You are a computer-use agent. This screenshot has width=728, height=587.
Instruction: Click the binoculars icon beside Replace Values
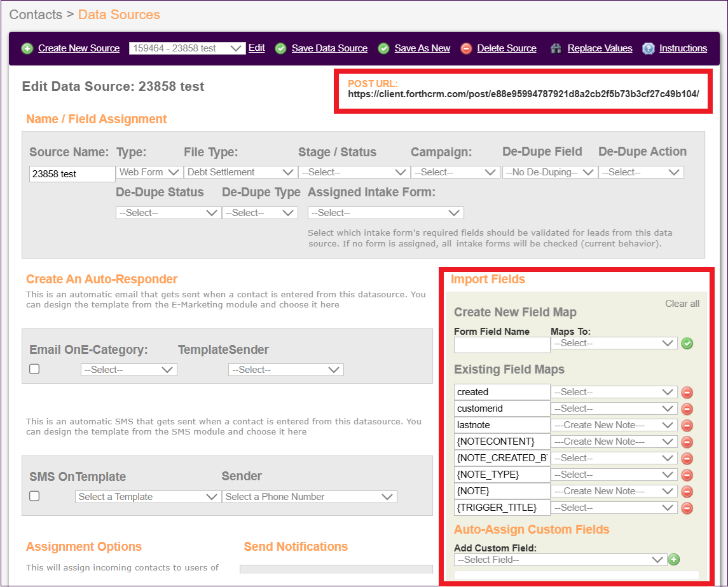tap(556, 49)
